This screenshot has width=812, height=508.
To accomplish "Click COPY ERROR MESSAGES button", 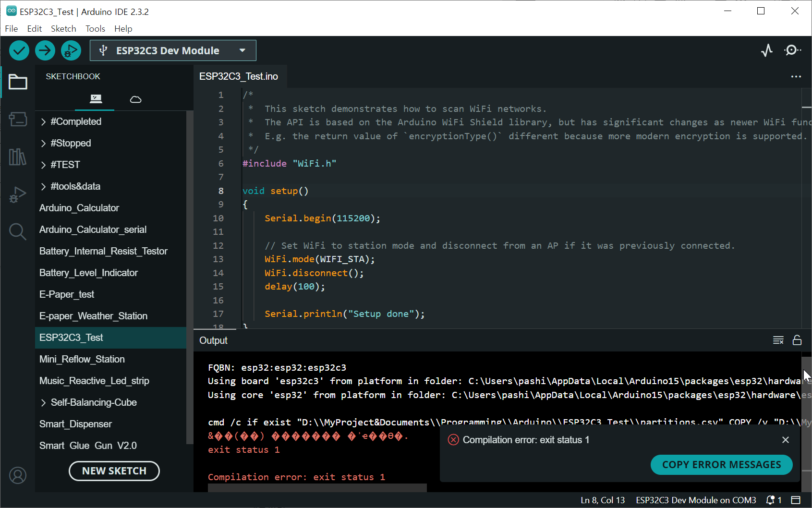I will click(x=721, y=465).
